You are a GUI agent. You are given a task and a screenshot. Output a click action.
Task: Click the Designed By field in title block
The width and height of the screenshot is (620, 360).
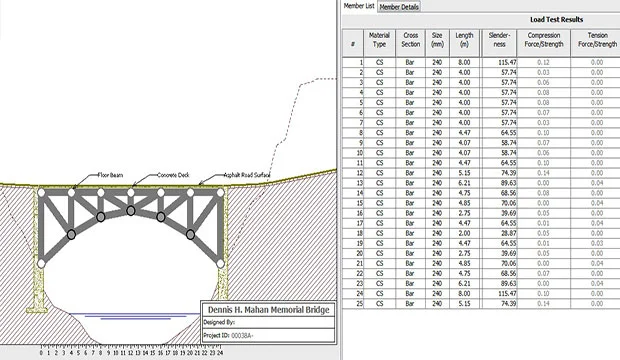point(268,322)
